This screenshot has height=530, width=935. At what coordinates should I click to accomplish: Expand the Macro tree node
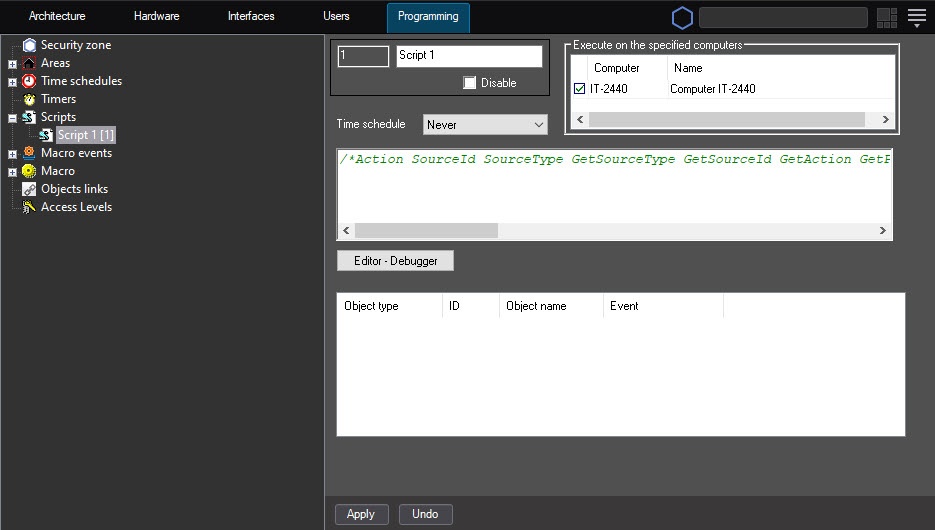(12, 172)
